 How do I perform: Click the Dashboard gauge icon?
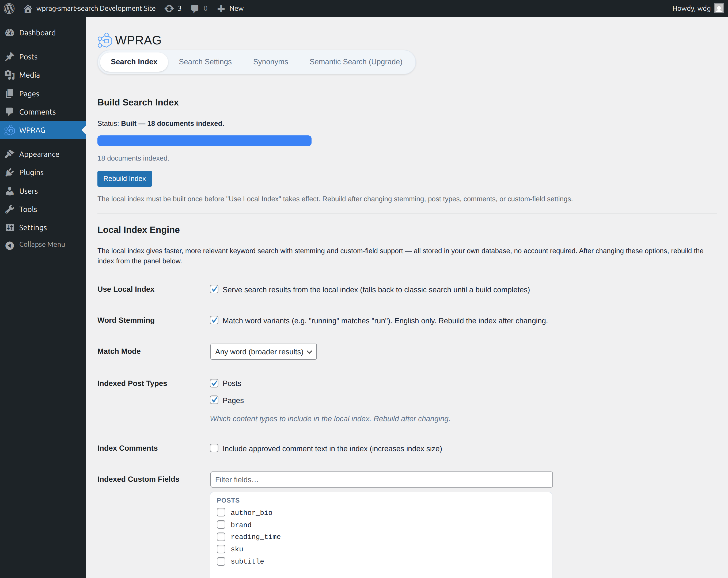click(10, 33)
